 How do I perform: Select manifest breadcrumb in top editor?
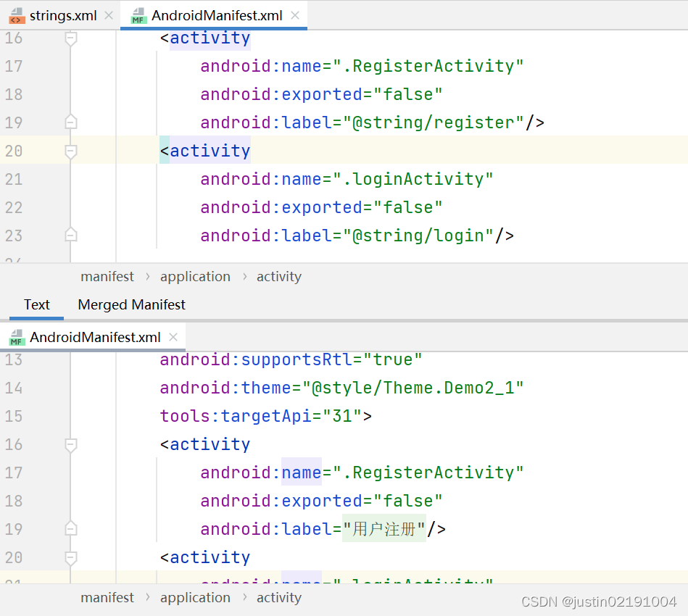click(x=107, y=276)
